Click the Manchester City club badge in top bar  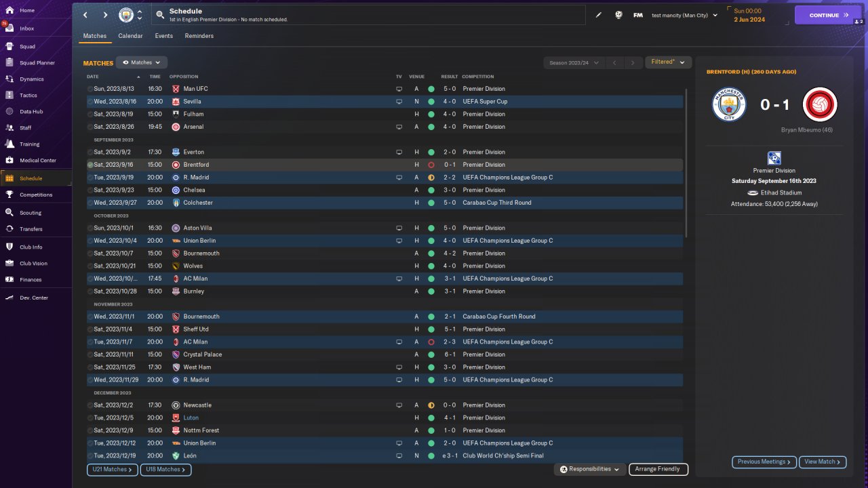click(126, 15)
